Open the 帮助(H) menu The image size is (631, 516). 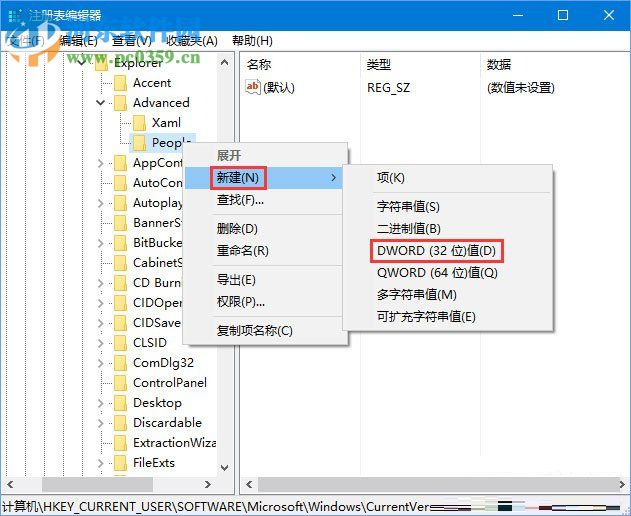tap(252, 41)
